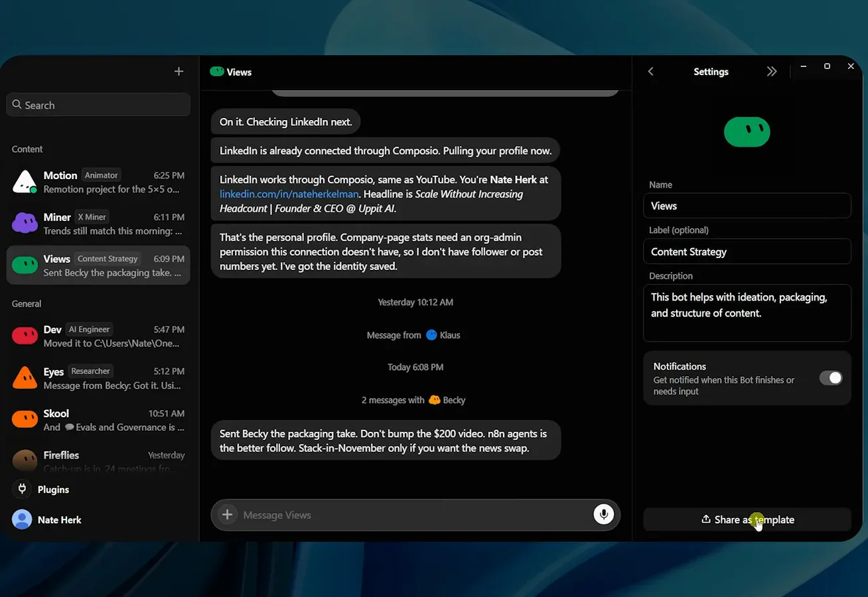
Task: Click the Motion bot's white triangle avatar
Action: tap(25, 182)
